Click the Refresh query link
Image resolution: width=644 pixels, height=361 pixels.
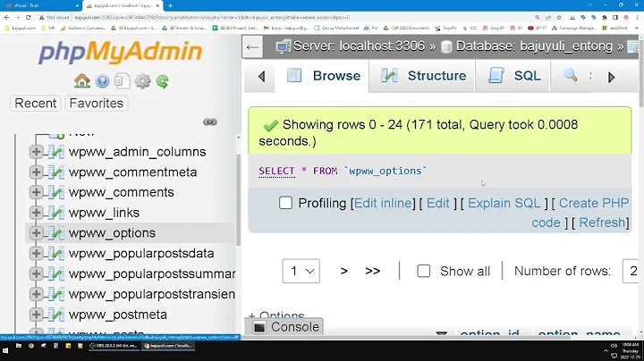click(602, 222)
